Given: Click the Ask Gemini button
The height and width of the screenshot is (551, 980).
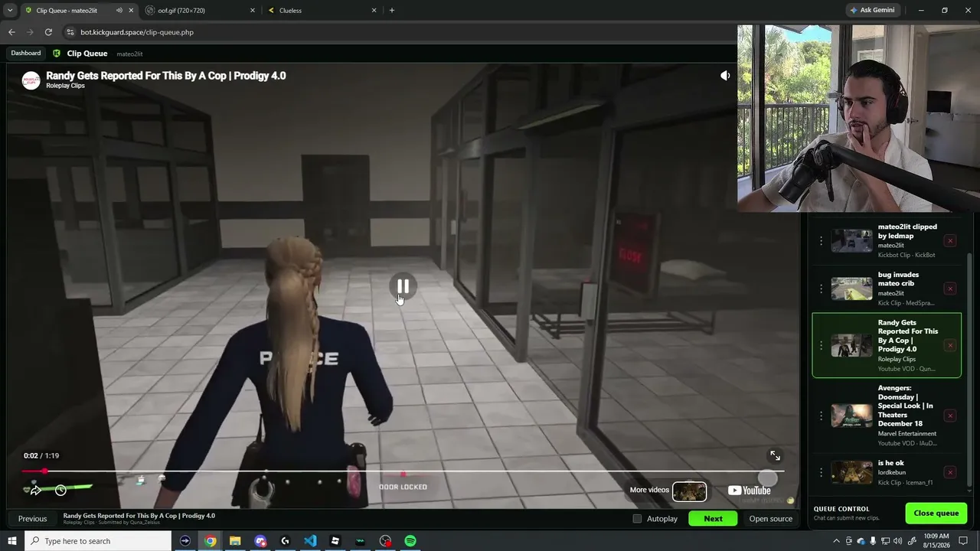Looking at the screenshot, I should pyautogui.click(x=872, y=11).
